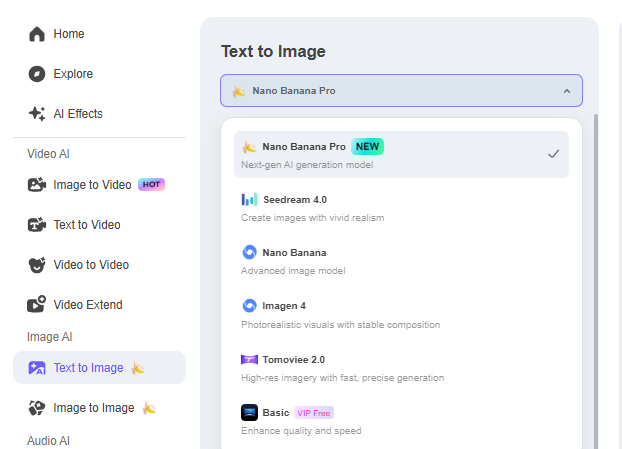The height and width of the screenshot is (449, 622).
Task: Collapse the Nano Banana Pro model dropdown
Action: tap(400, 91)
